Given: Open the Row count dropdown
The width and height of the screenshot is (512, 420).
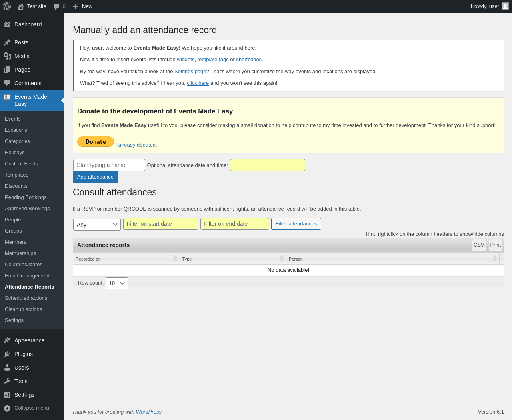Looking at the screenshot, I should (117, 283).
